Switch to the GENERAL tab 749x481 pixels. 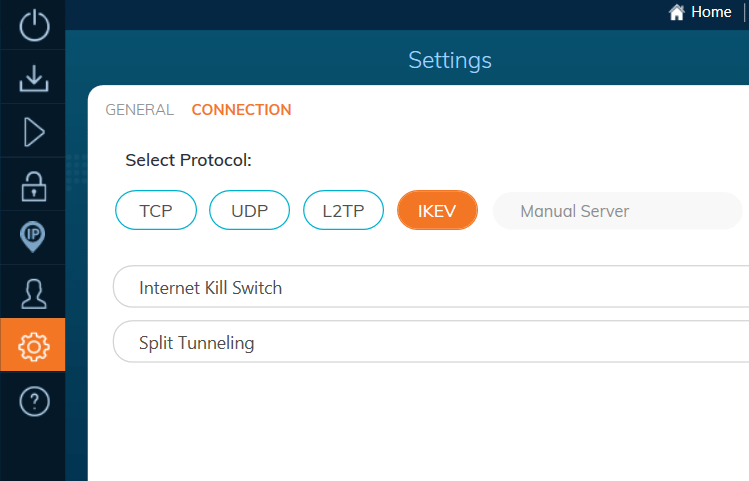(x=139, y=110)
